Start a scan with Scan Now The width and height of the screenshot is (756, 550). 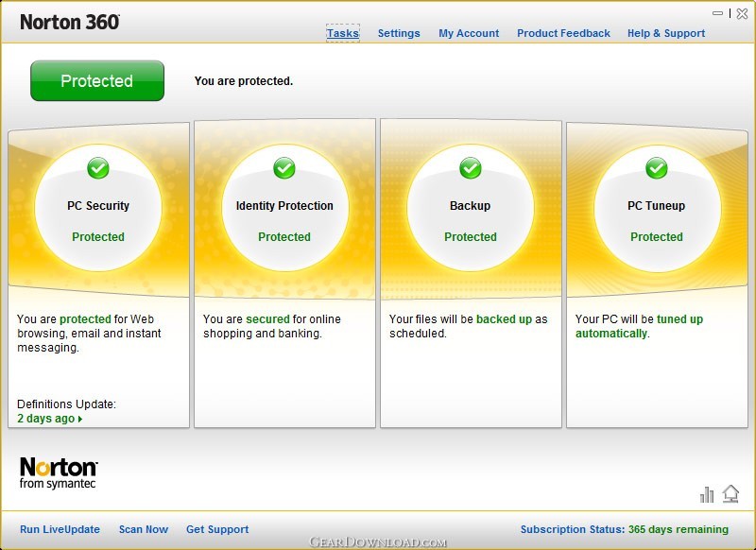click(144, 529)
